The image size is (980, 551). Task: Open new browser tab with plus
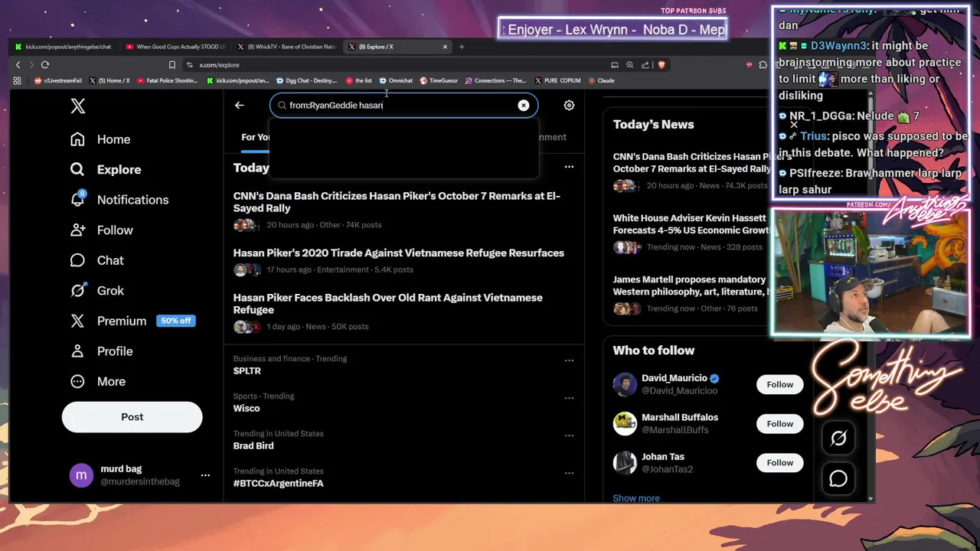click(x=462, y=47)
